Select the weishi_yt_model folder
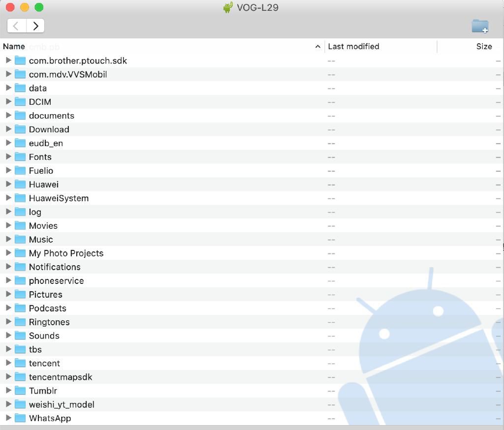This screenshot has height=430, width=504. 62,404
